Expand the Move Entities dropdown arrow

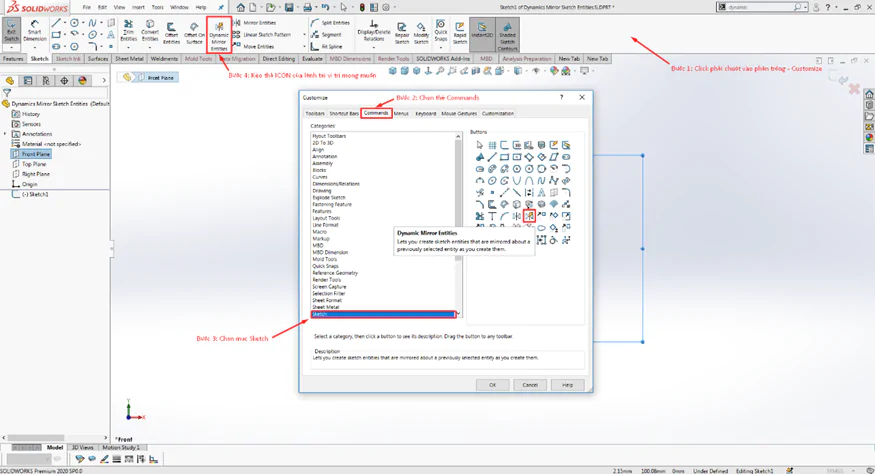pos(304,46)
